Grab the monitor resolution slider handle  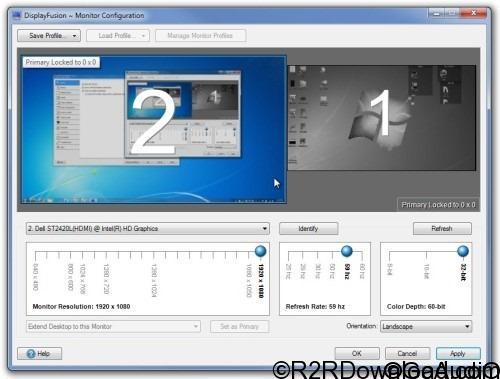click(260, 251)
